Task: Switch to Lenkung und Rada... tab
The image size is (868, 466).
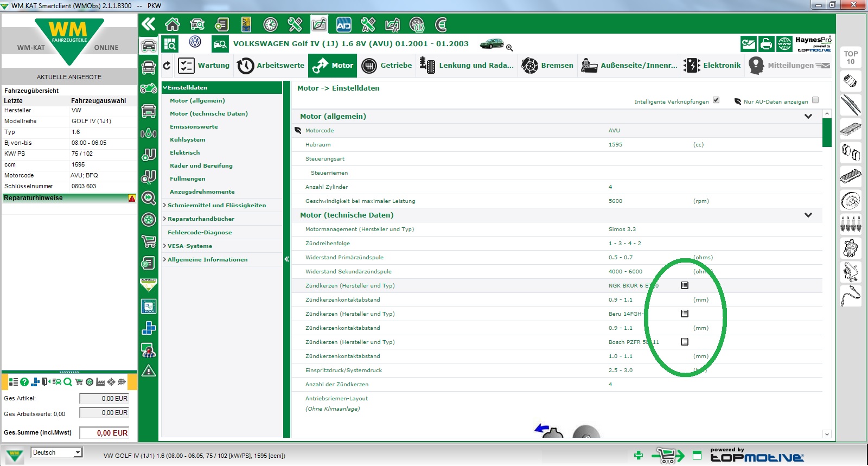Action: click(x=467, y=66)
